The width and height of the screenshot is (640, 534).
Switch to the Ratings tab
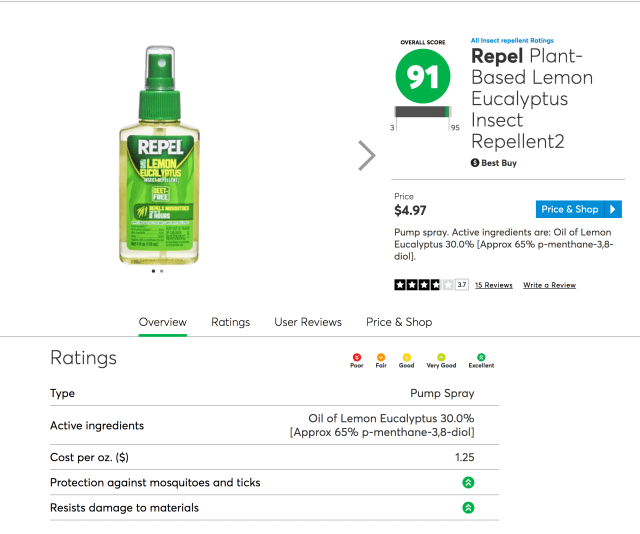pos(230,322)
